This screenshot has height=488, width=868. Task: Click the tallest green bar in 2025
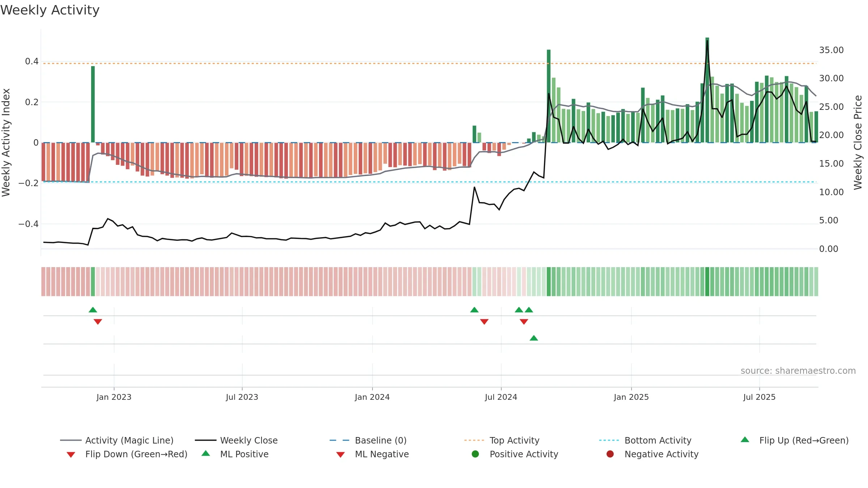tap(707, 90)
